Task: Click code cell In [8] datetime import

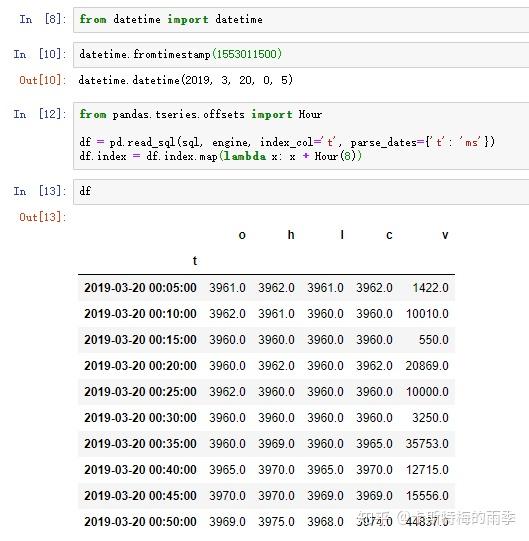Action: [x=301, y=20]
